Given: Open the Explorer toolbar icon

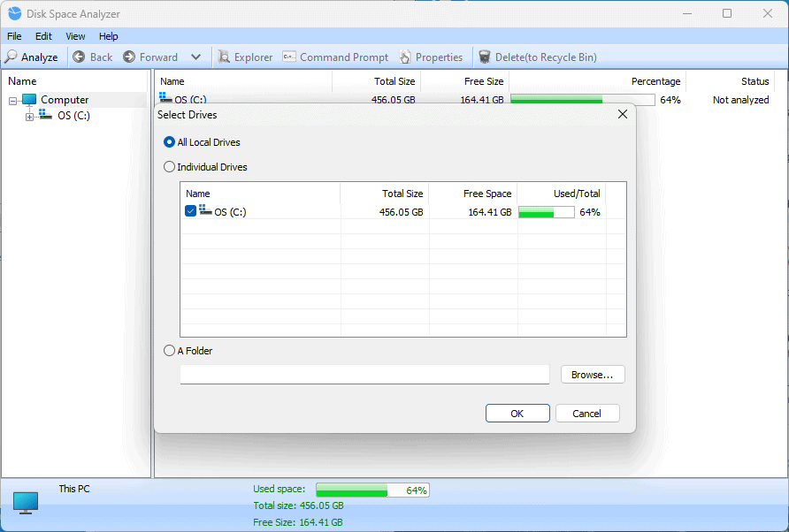Looking at the screenshot, I should [x=224, y=57].
